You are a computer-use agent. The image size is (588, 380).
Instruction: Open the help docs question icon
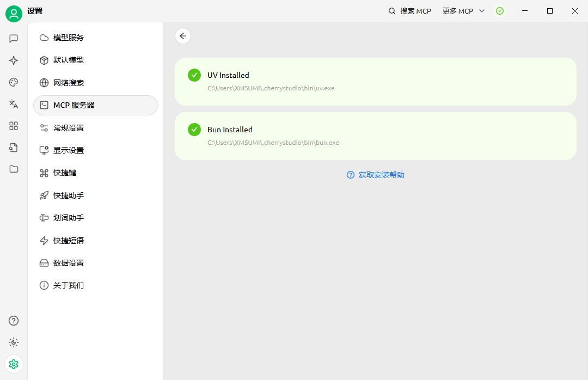[14, 321]
